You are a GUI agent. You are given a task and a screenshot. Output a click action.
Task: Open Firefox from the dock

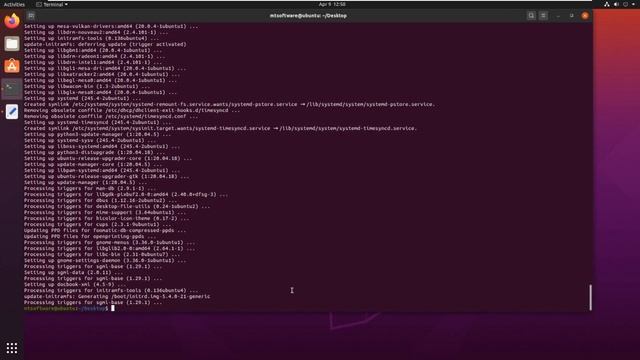12,21
